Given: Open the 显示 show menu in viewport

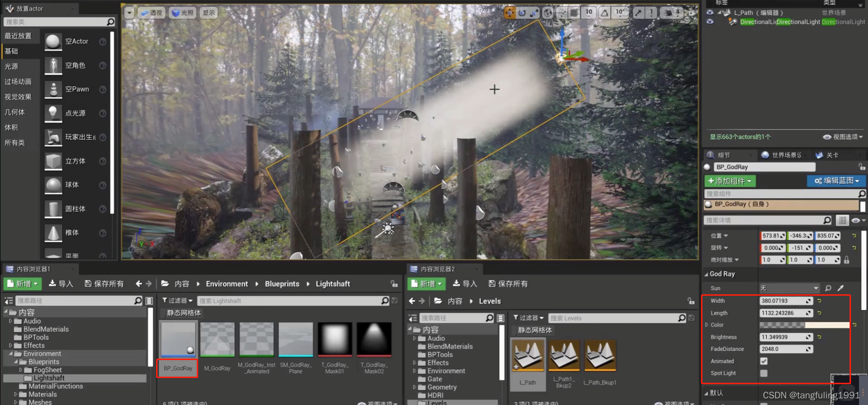Looking at the screenshot, I should coord(209,13).
